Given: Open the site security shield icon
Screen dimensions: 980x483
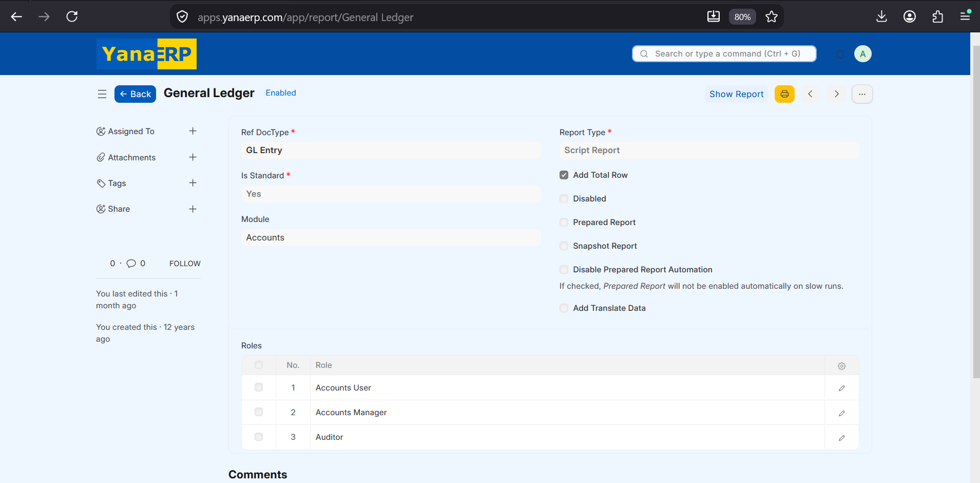Looking at the screenshot, I should click(x=182, y=17).
